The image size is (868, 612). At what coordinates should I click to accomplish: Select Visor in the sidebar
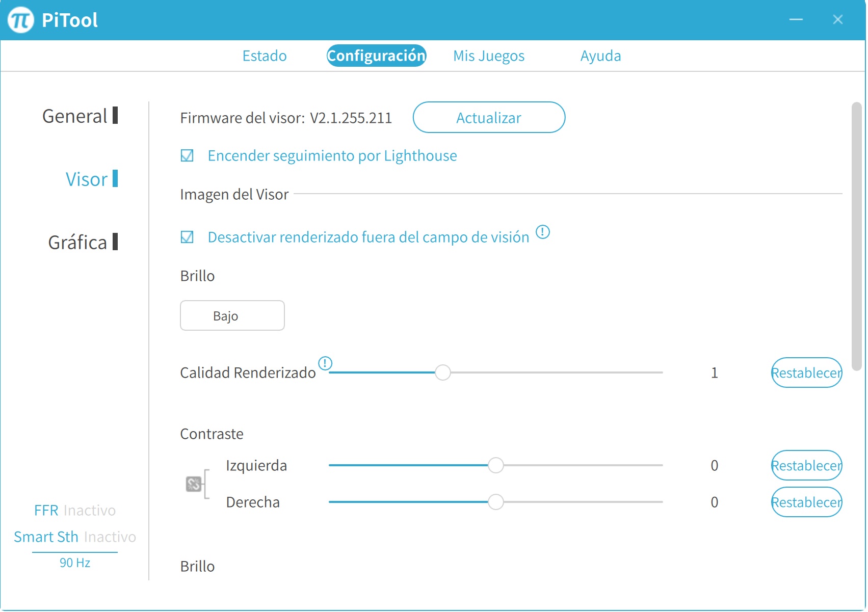[x=92, y=179]
